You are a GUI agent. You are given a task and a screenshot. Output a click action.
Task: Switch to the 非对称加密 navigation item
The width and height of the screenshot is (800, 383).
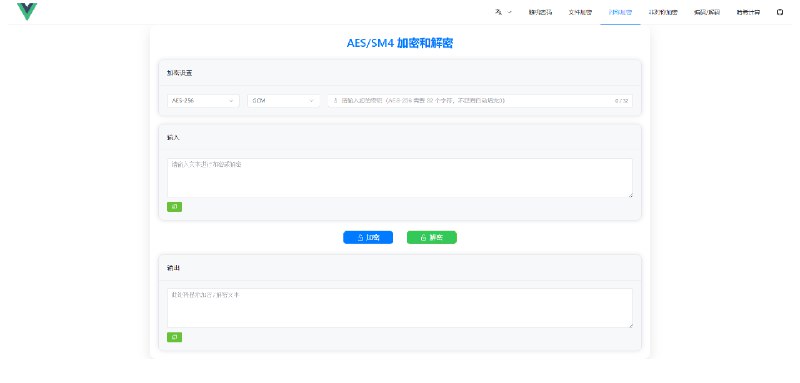point(663,12)
